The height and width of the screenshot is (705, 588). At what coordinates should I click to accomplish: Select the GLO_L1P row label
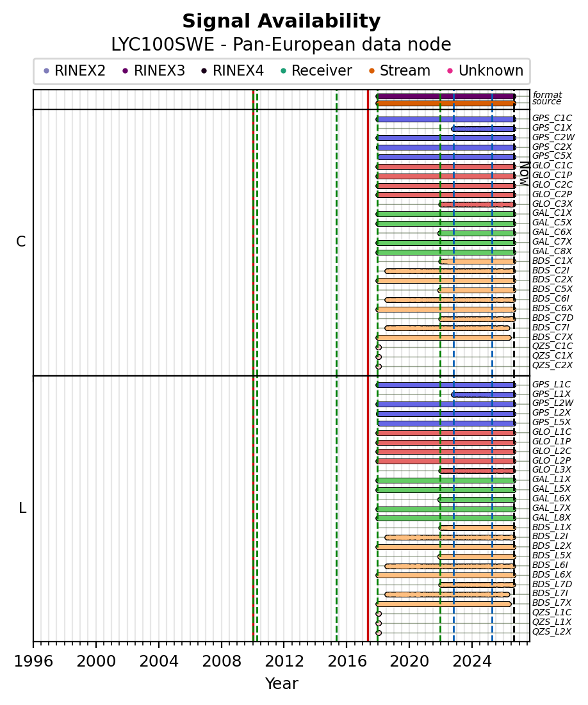point(551,442)
